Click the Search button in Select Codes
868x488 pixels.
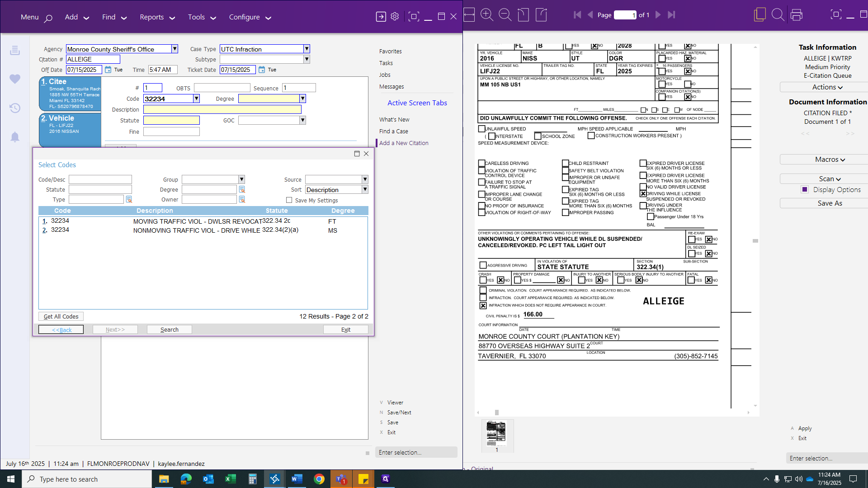coord(170,330)
